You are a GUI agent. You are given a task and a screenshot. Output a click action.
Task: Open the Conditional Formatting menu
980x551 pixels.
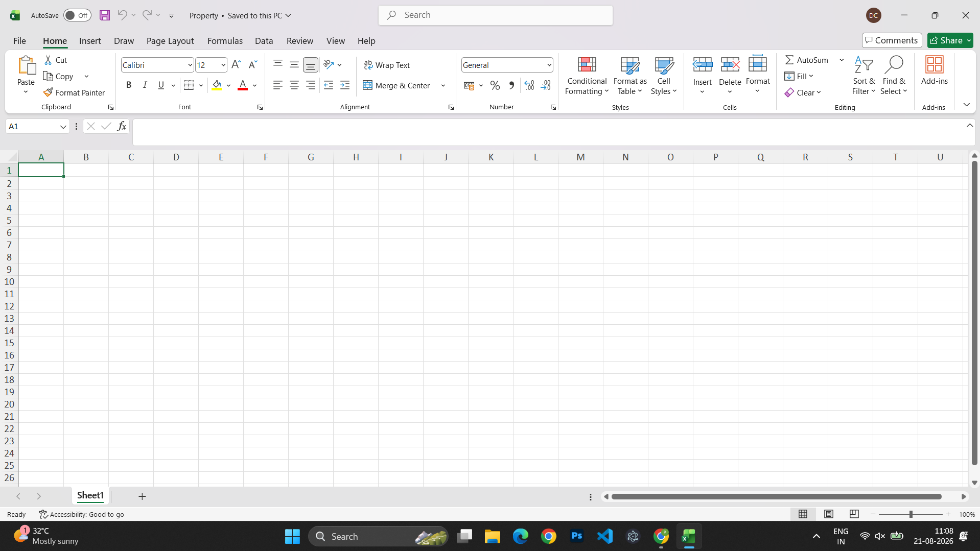587,76
